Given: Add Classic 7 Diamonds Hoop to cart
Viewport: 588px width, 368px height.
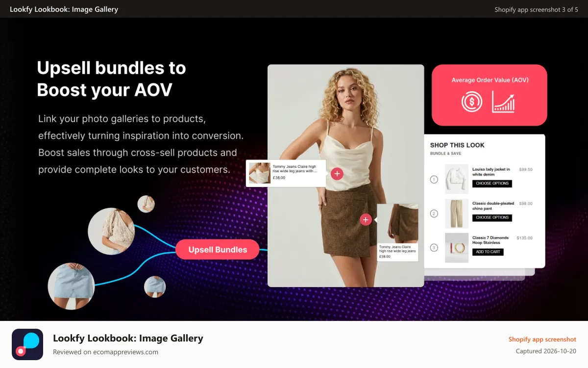Looking at the screenshot, I should (x=488, y=252).
